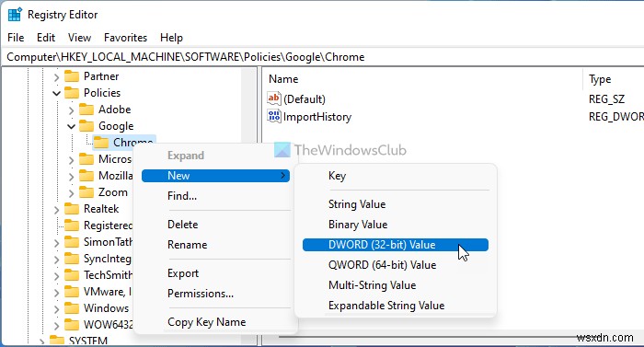Create a new DWORD (32-bit) Value

coord(396,245)
